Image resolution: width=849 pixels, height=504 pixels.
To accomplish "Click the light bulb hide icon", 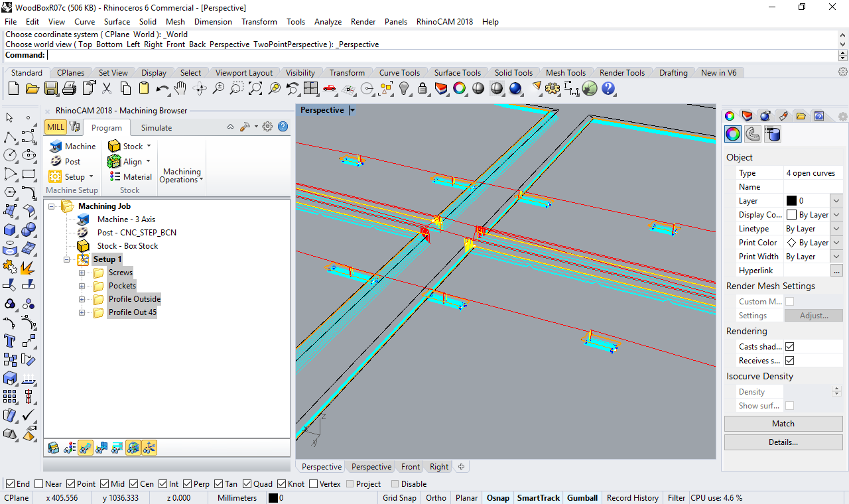I will pyautogui.click(x=404, y=88).
